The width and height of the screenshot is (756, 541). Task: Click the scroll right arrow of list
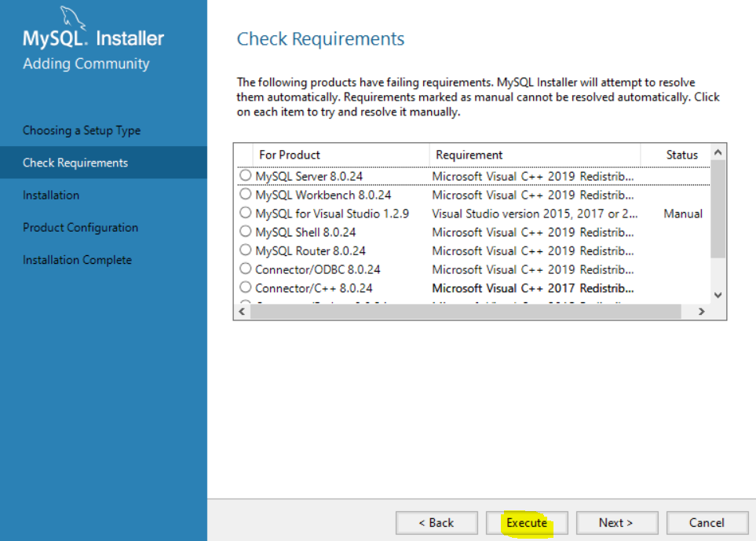click(x=702, y=312)
